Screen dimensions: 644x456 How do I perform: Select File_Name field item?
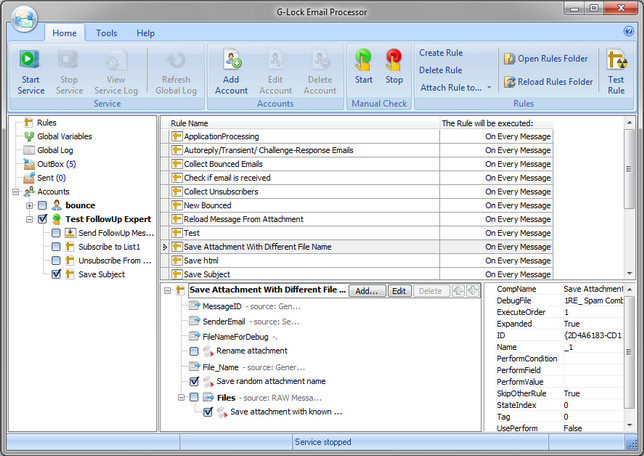point(220,367)
